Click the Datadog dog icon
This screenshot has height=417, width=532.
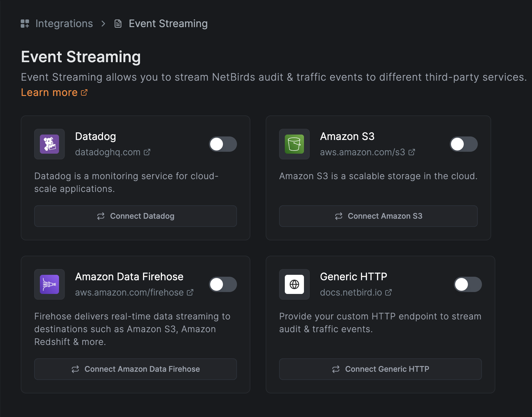point(49,144)
